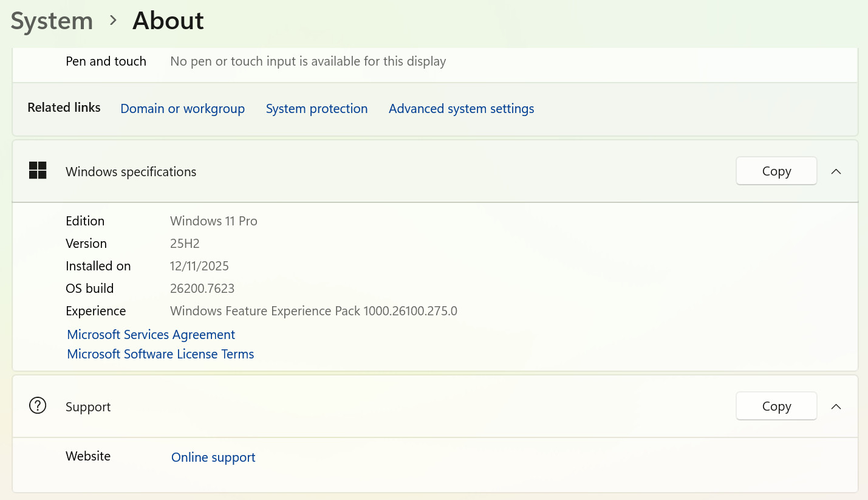Copy the Windows specifications details
This screenshot has height=500, width=868.
pos(776,171)
